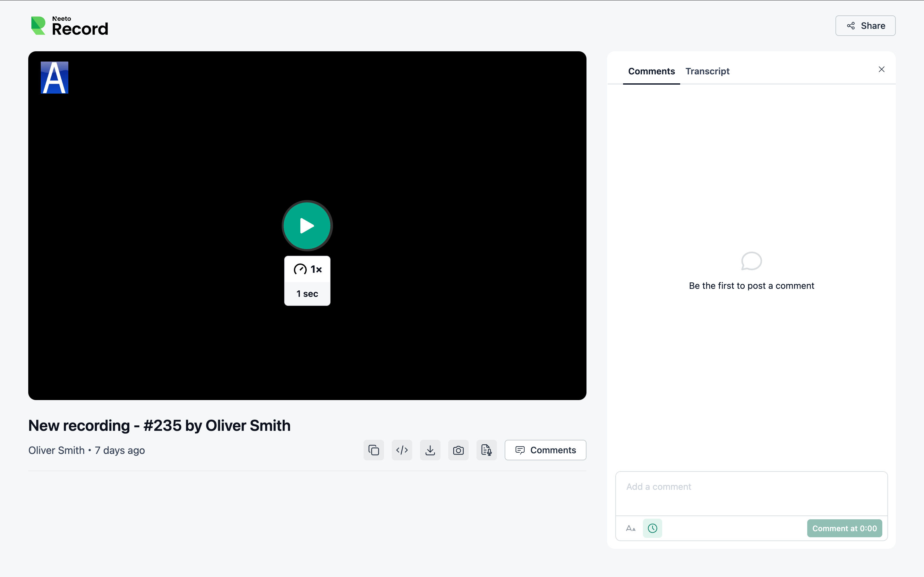Play the recording with the green play button

[x=307, y=226]
